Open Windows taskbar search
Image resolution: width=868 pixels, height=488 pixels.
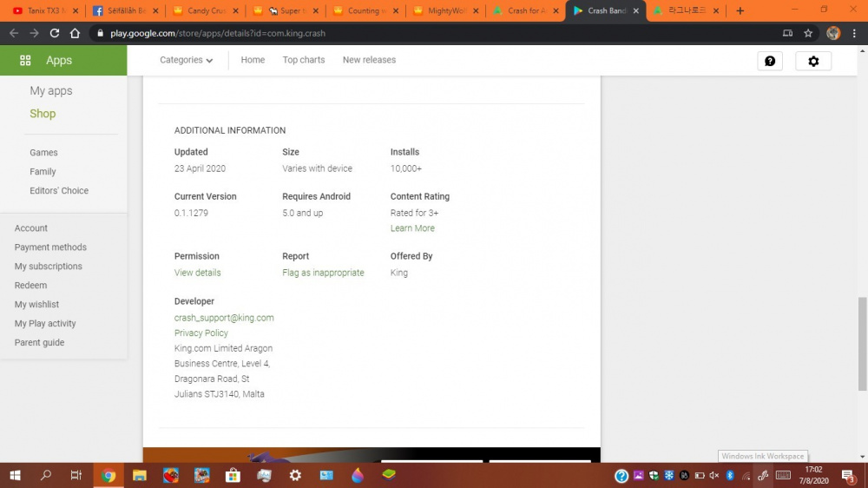click(x=46, y=475)
